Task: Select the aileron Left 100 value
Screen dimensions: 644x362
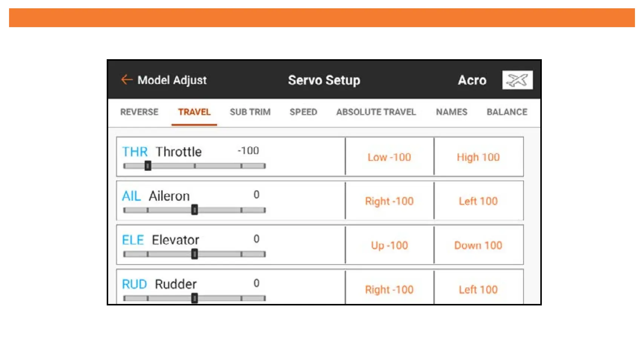Action: [x=478, y=201]
